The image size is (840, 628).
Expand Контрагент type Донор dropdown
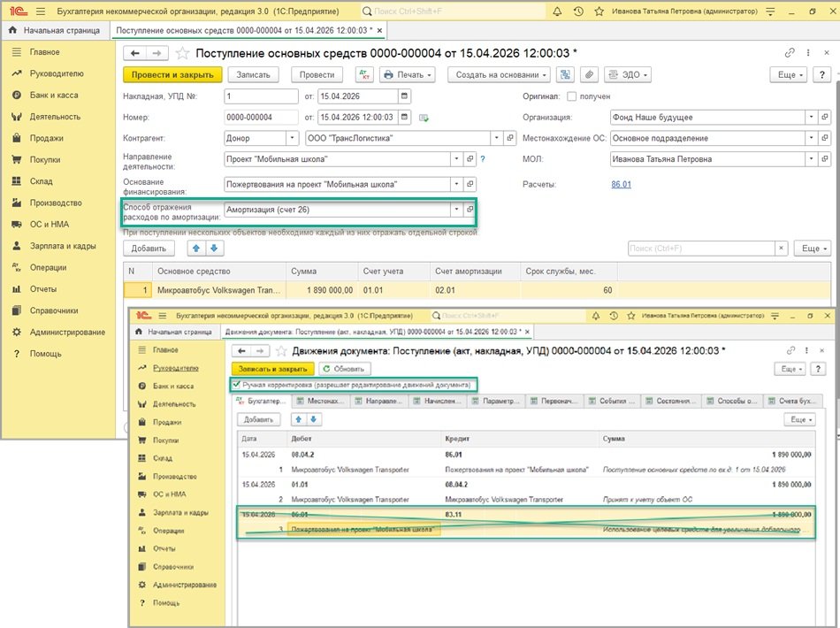[292, 138]
